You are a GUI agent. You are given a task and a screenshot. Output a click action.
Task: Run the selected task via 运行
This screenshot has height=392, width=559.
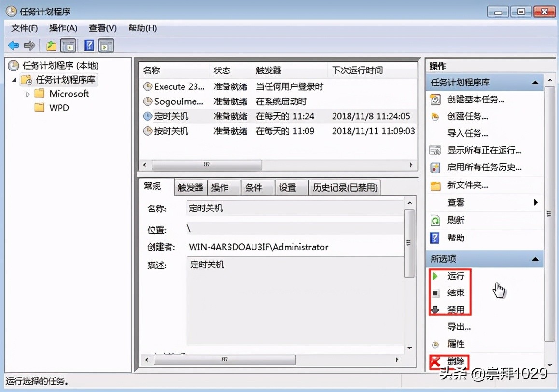pyautogui.click(x=454, y=276)
